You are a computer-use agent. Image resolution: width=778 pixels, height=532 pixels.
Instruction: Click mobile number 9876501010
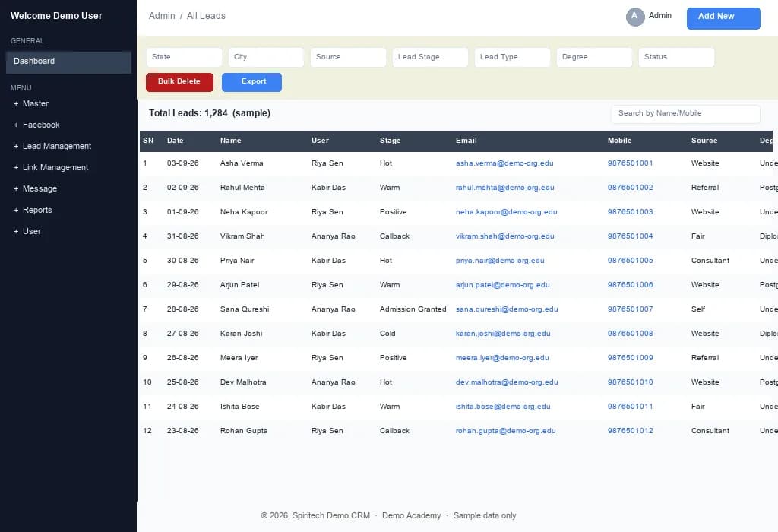pyautogui.click(x=630, y=382)
